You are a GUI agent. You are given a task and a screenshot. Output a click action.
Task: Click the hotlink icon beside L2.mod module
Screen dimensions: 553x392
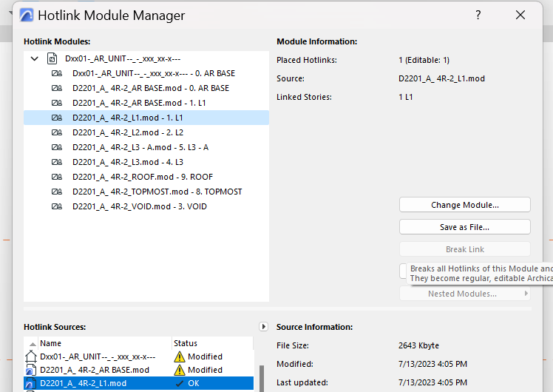56,132
